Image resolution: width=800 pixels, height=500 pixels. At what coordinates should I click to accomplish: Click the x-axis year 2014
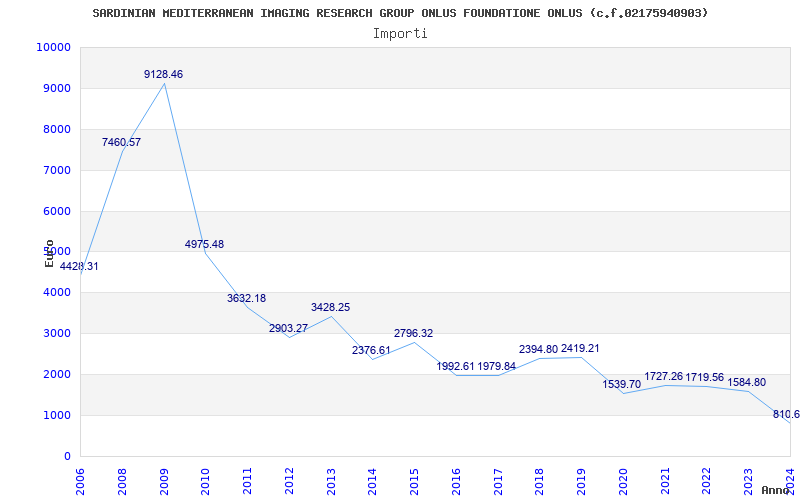[373, 481]
